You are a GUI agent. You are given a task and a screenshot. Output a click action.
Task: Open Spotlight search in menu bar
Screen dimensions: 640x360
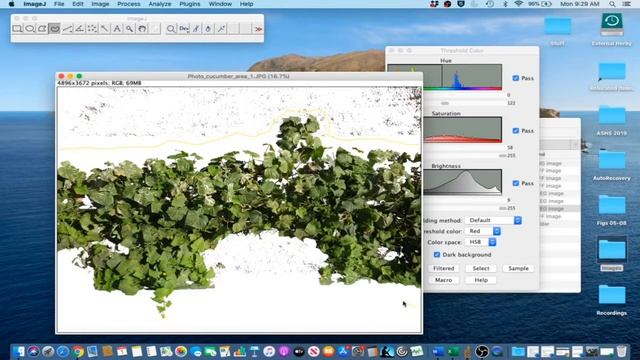[x=612, y=4]
